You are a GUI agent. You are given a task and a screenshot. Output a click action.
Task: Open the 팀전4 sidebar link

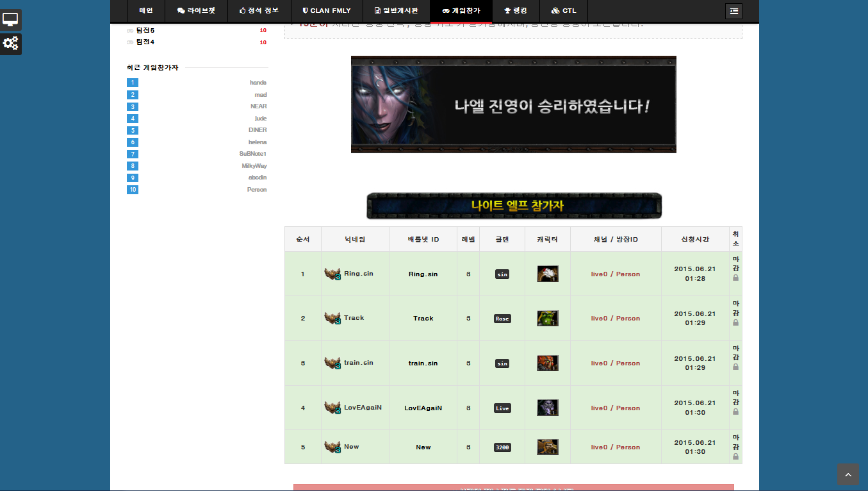tap(145, 42)
